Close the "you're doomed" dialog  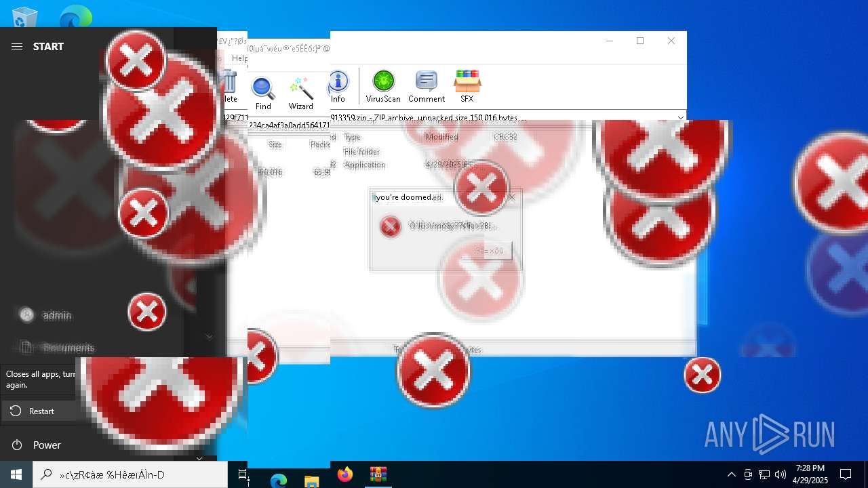(512, 197)
